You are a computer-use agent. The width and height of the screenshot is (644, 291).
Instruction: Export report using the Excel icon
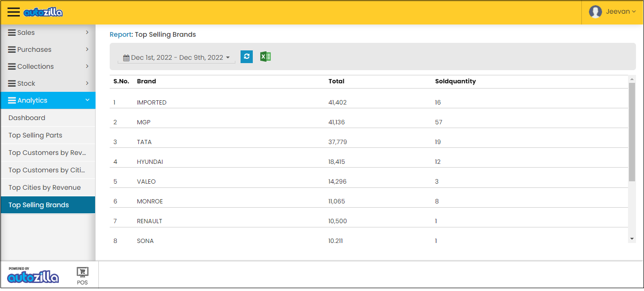tap(266, 57)
